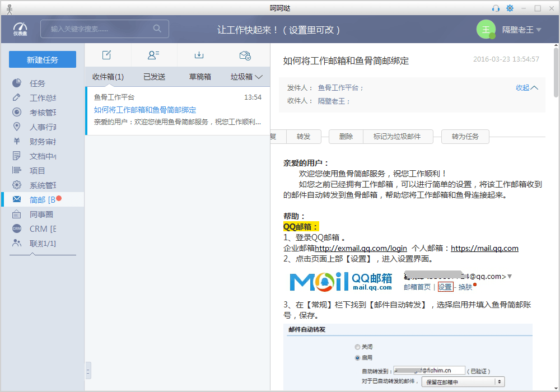Click the 新建任务 button
The image size is (560, 392).
(x=43, y=60)
